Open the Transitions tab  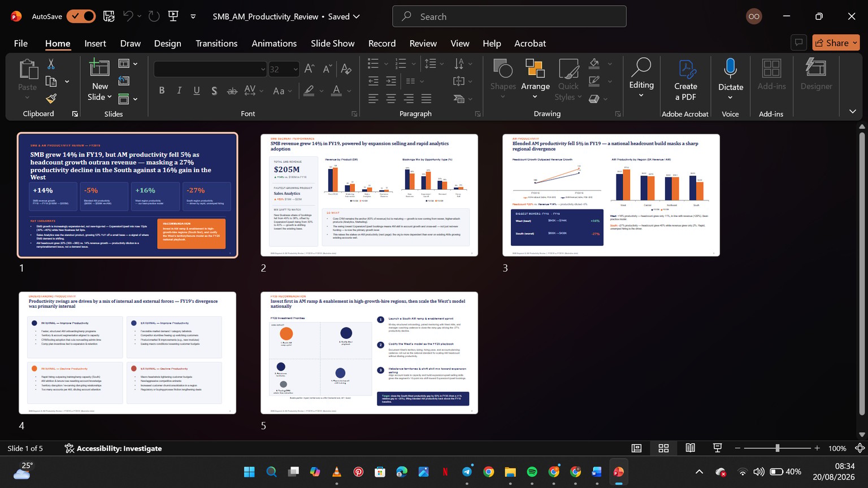pos(216,43)
